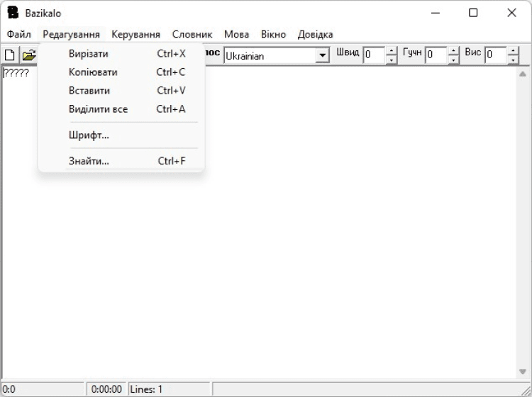Viewport: 532px width, 397px height.
Task: Minimize the Bazikalo window
Action: 436,13
